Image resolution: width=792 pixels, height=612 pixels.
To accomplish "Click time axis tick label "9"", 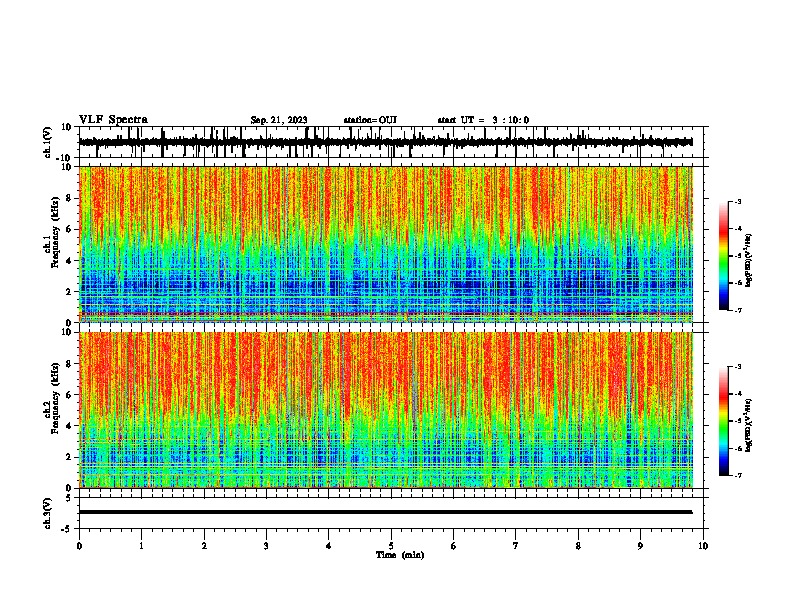I will pyautogui.click(x=640, y=546).
